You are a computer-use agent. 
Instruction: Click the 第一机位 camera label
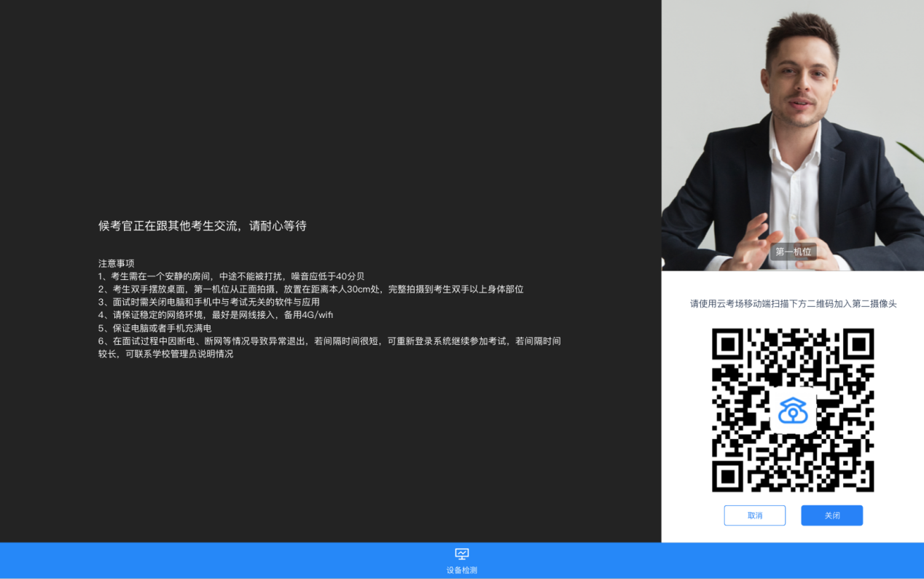(793, 252)
